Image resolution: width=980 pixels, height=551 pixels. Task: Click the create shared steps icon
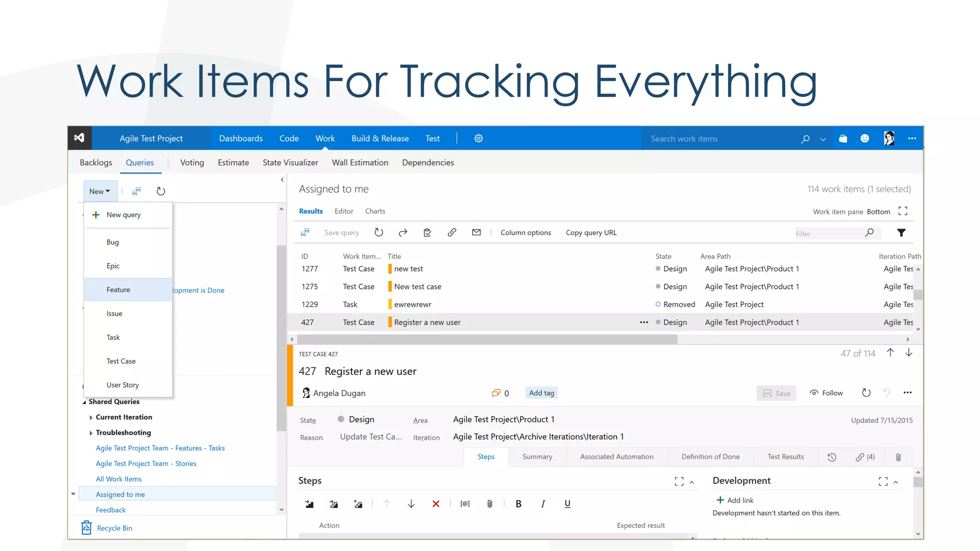coord(358,504)
